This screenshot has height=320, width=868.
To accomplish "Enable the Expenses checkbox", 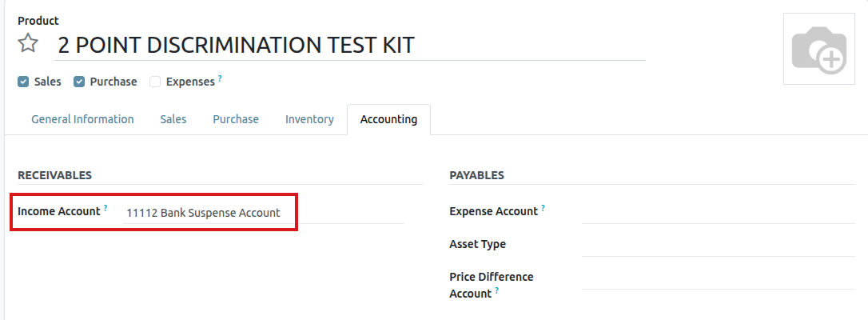I will point(155,82).
